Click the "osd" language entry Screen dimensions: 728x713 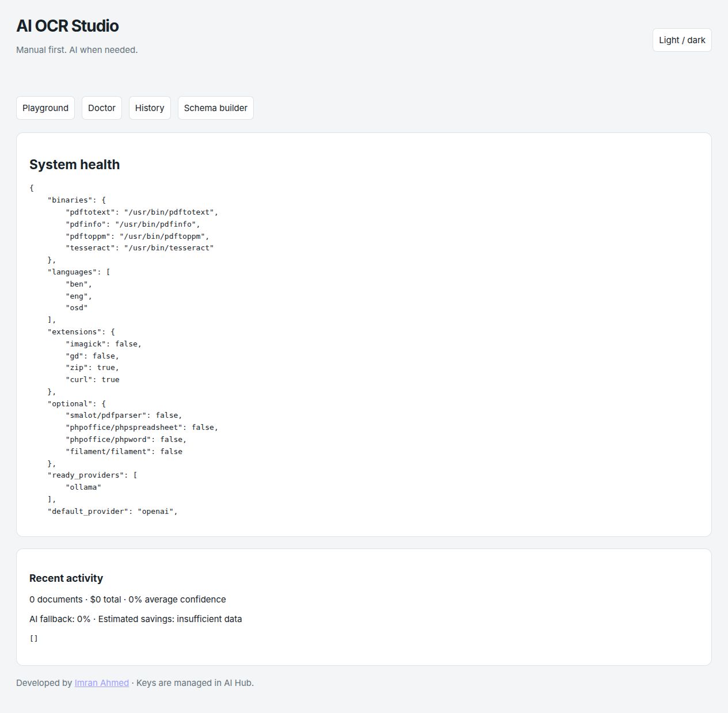point(77,308)
